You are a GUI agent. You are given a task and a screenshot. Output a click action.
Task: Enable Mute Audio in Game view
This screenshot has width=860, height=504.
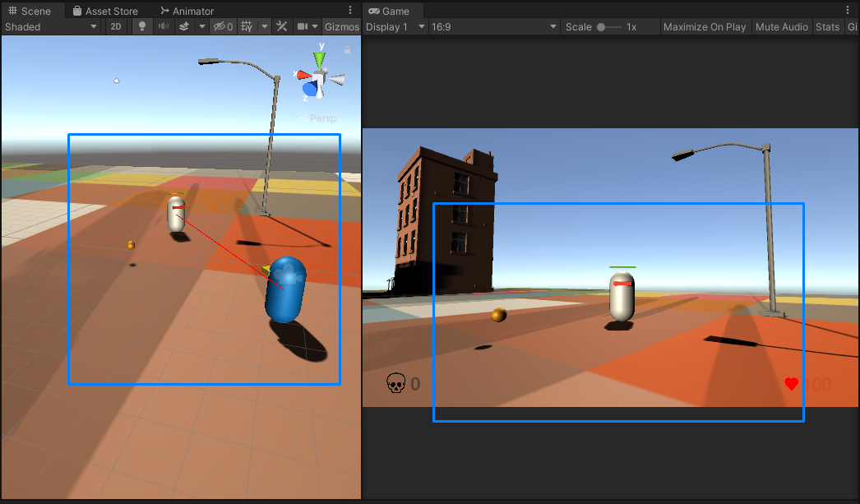[781, 26]
